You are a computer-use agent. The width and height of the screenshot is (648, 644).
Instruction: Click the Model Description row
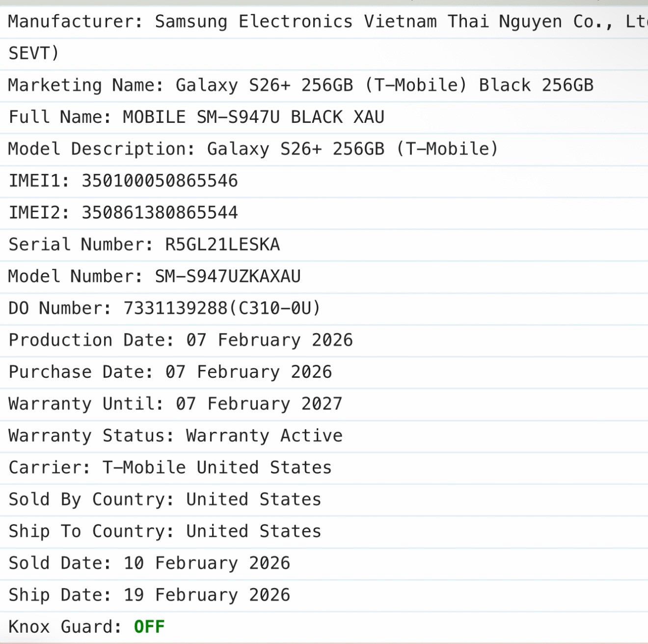point(324,149)
